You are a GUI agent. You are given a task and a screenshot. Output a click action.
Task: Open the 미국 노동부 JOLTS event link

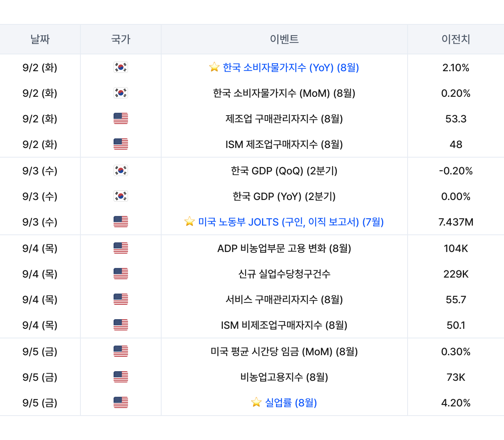[x=291, y=222]
